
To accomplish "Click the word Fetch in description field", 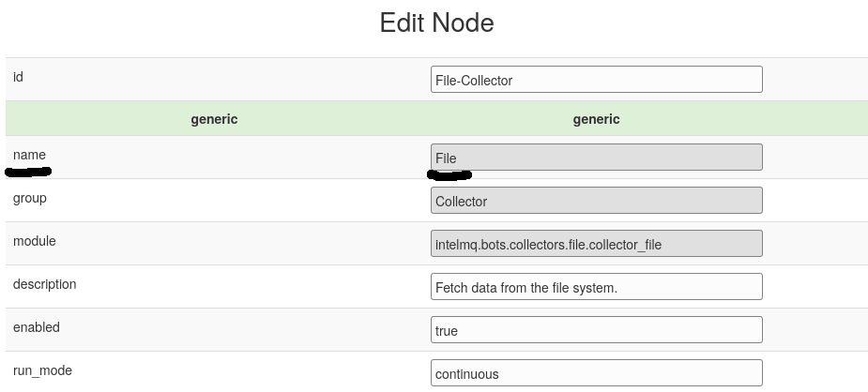I will pyautogui.click(x=451, y=288).
